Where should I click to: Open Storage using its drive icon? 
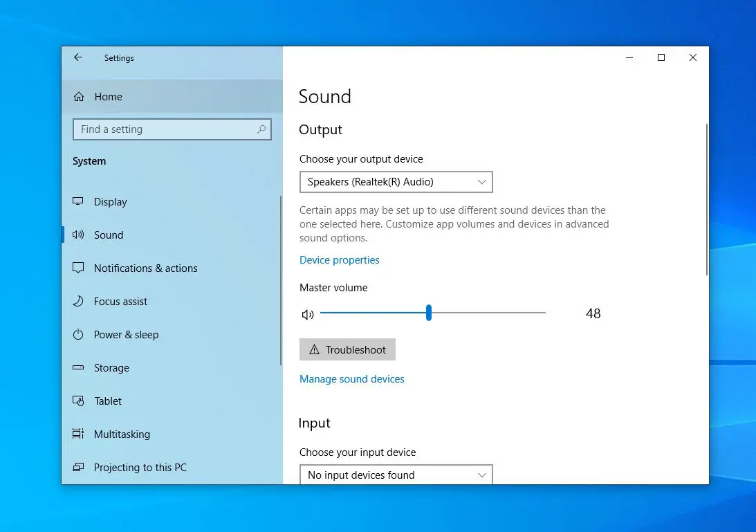click(x=78, y=367)
